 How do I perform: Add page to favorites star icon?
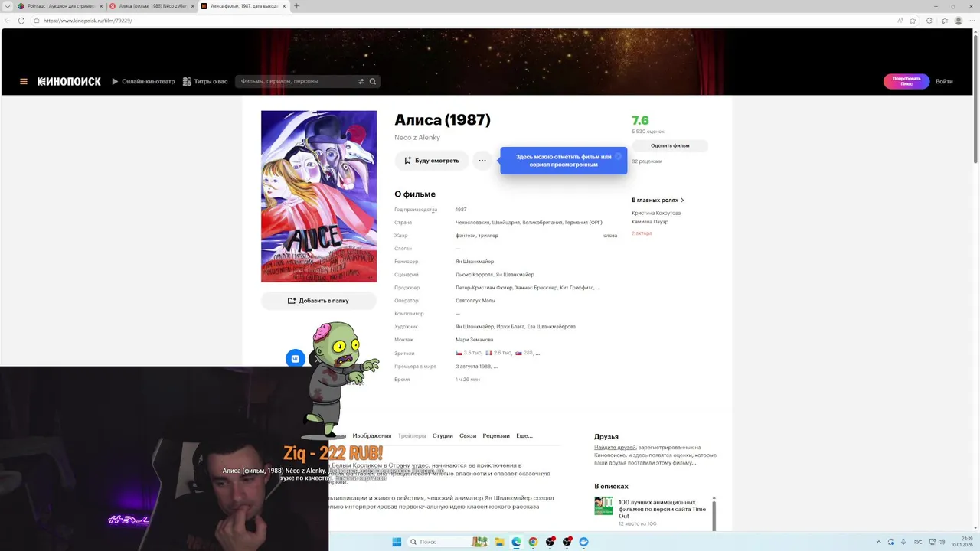pos(913,21)
